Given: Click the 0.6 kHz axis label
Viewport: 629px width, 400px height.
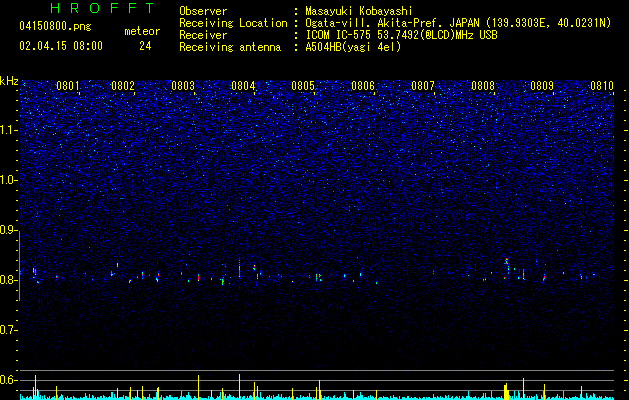Looking at the screenshot, I should click(8, 380).
